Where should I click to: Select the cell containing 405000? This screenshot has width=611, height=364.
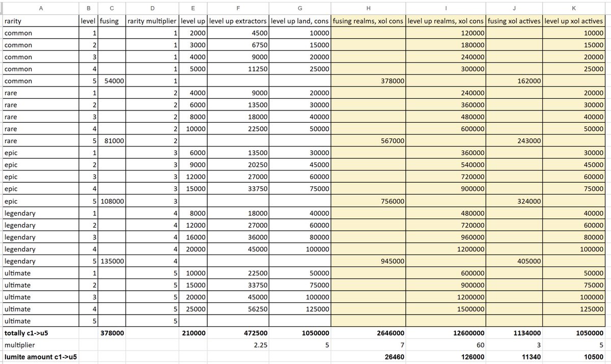(x=515, y=261)
